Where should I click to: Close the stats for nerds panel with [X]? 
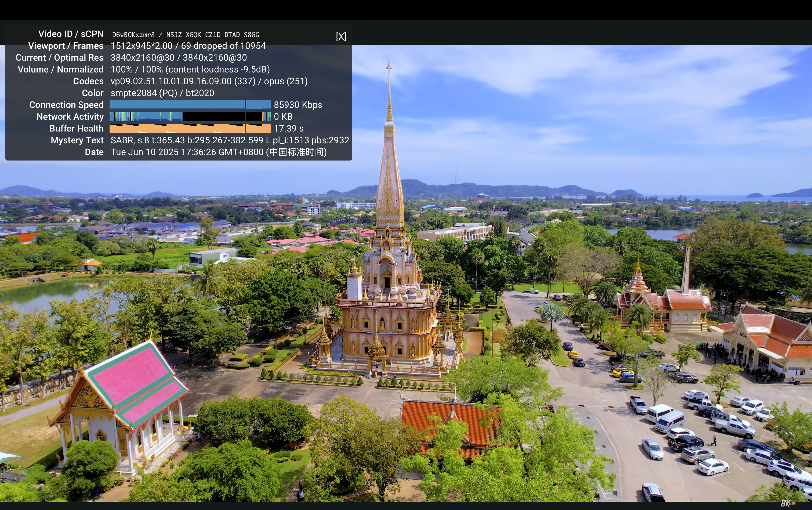click(x=341, y=37)
